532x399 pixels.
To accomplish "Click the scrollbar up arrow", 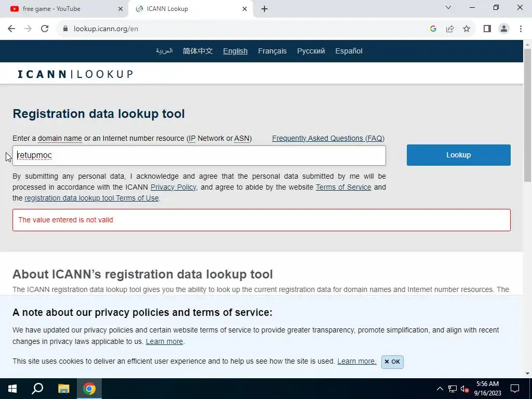I will click(528, 44).
